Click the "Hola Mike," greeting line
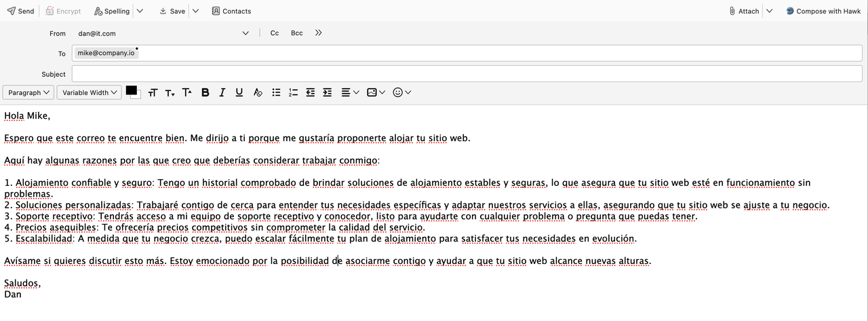Image resolution: width=868 pixels, height=321 pixels. [27, 115]
